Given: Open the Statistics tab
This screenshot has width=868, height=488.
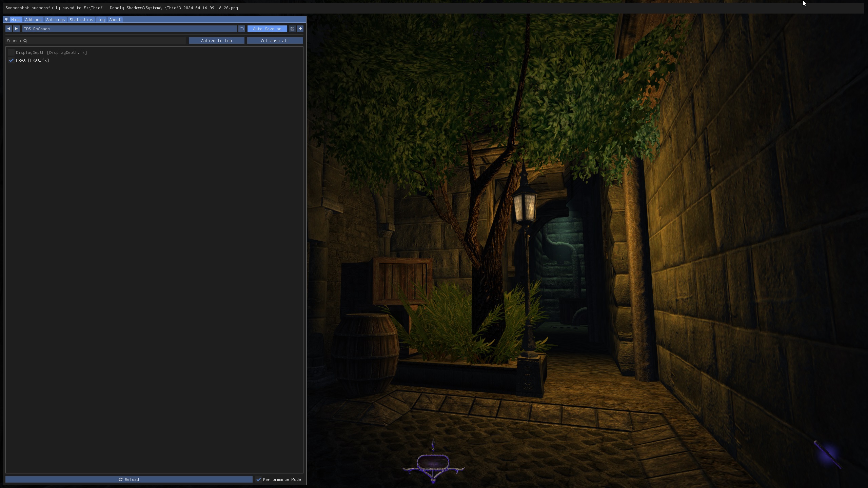Looking at the screenshot, I should [x=81, y=20].
